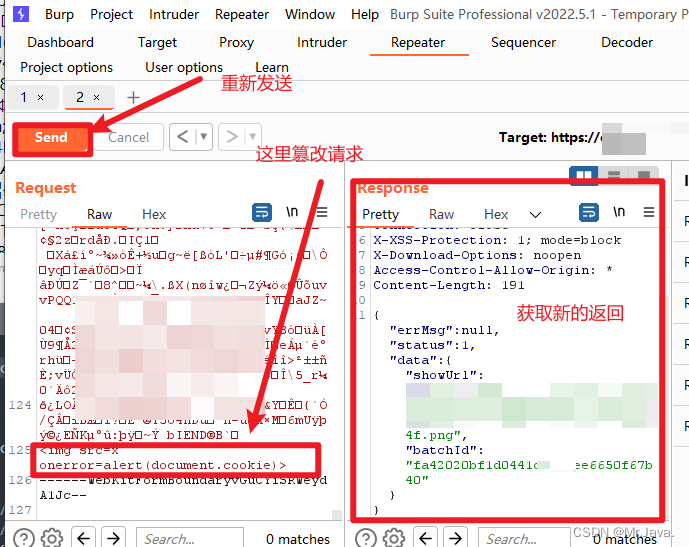The image size is (689, 547).
Task: Toggle line wrap icon in Response panel
Action: [x=589, y=212]
